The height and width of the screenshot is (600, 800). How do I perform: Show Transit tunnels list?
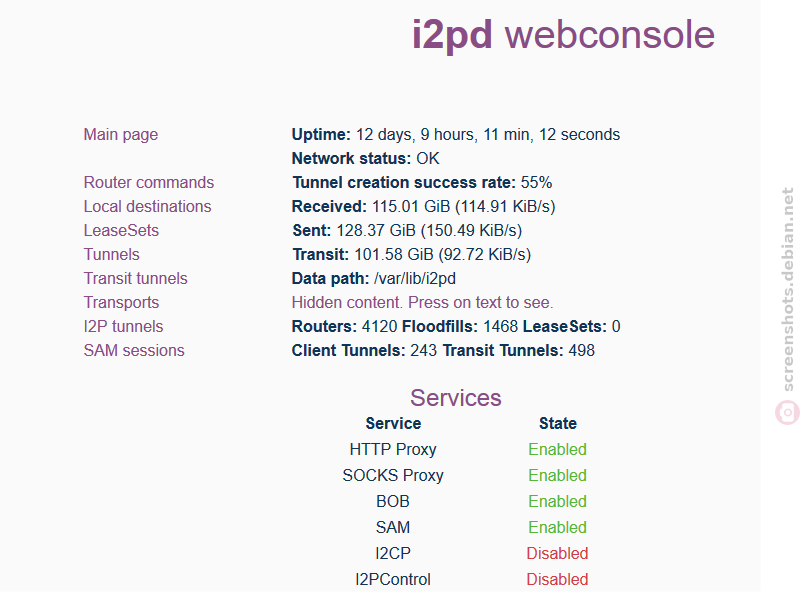click(136, 279)
